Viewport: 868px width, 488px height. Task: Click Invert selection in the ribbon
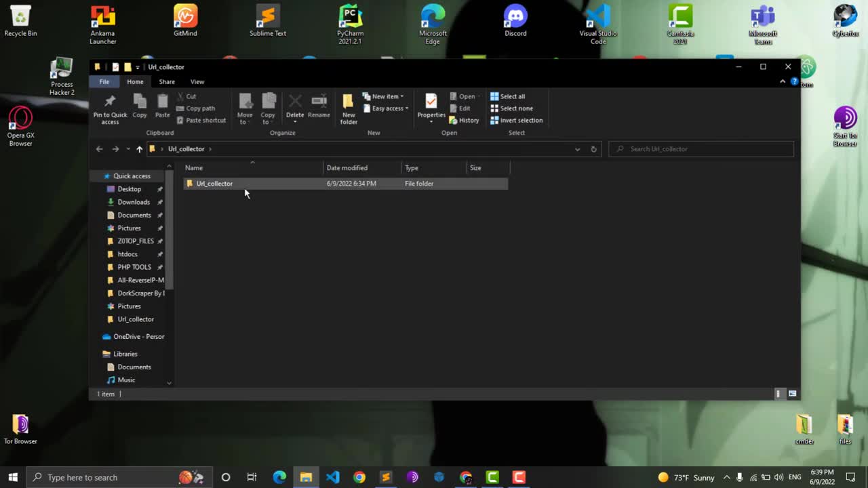[517, 120]
